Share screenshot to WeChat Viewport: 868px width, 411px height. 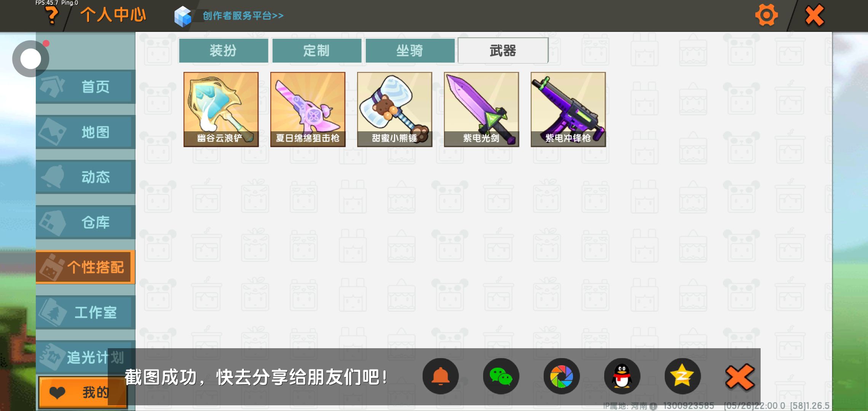pyautogui.click(x=501, y=376)
